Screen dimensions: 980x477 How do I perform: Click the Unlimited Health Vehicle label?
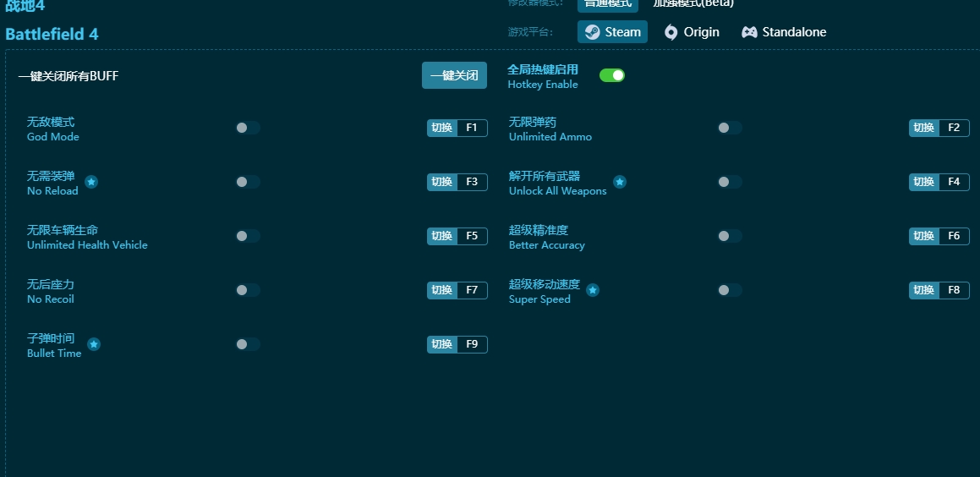[x=87, y=245]
